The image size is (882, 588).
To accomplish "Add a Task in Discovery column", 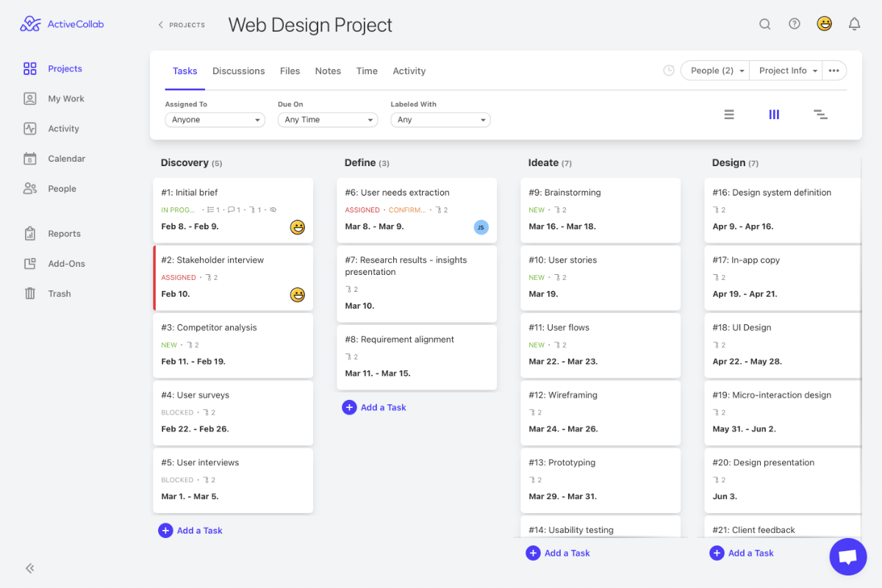I will [x=190, y=531].
